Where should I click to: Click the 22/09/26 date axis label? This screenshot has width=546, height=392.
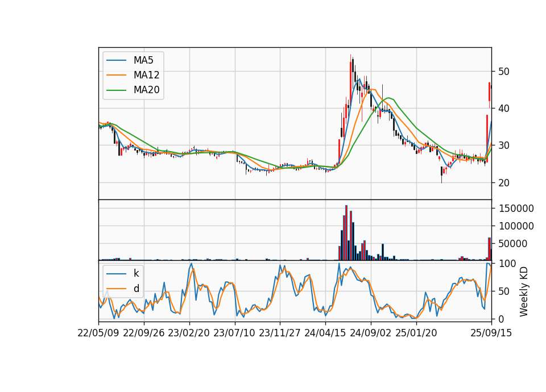point(144,333)
